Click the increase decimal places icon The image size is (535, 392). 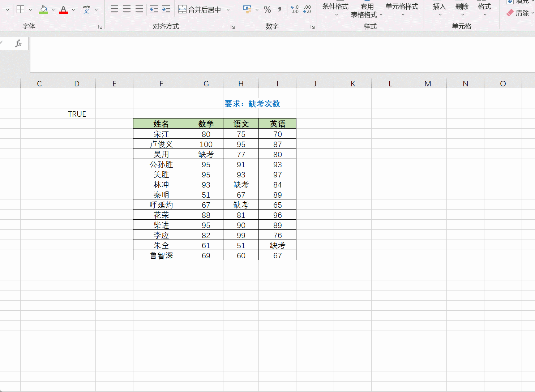pos(295,10)
